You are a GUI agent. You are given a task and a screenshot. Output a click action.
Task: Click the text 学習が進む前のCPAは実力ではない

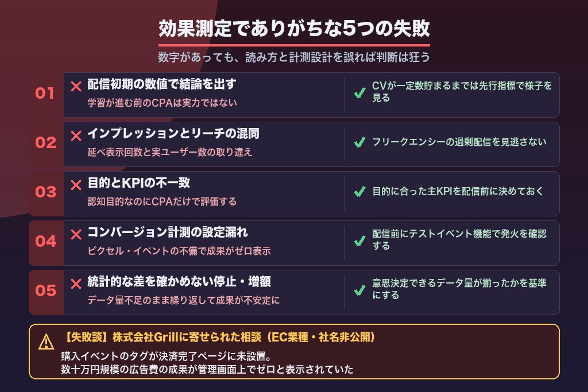(162, 103)
